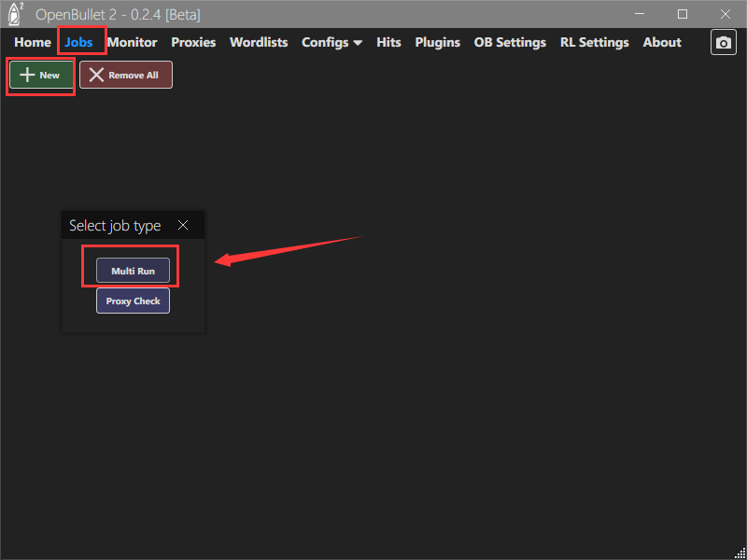Choose Proxy Check job type

coord(133,301)
